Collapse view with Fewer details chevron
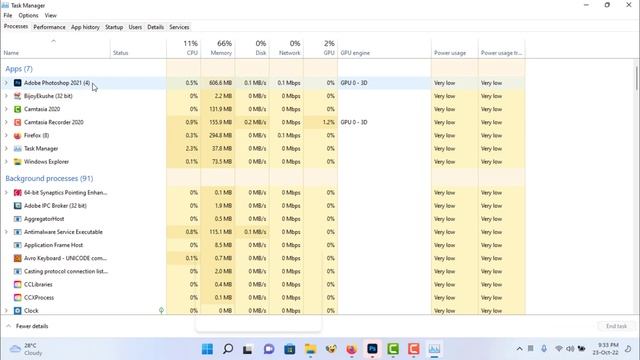The width and height of the screenshot is (640, 360). pyautogui.click(x=9, y=326)
